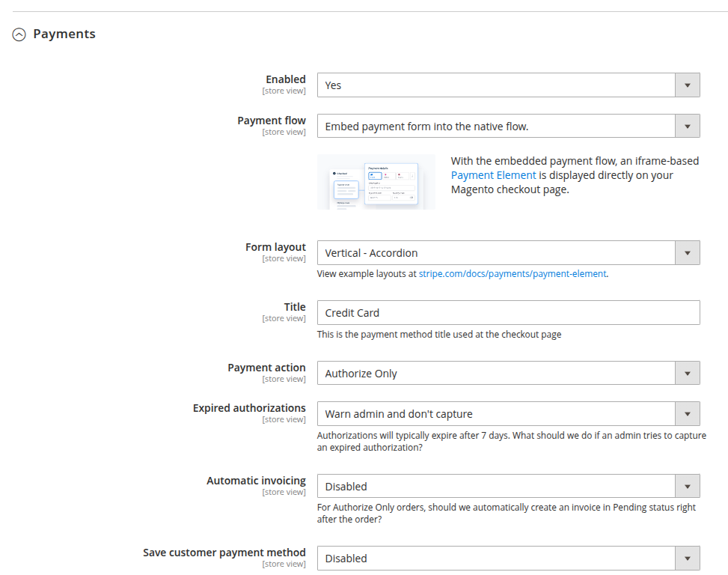Open the Payment Element link

[x=493, y=175]
